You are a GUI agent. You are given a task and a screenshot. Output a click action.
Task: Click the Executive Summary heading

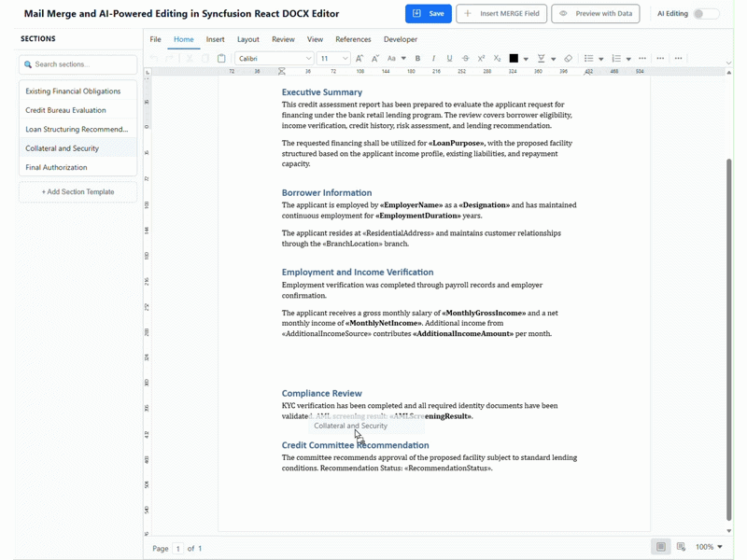(321, 91)
